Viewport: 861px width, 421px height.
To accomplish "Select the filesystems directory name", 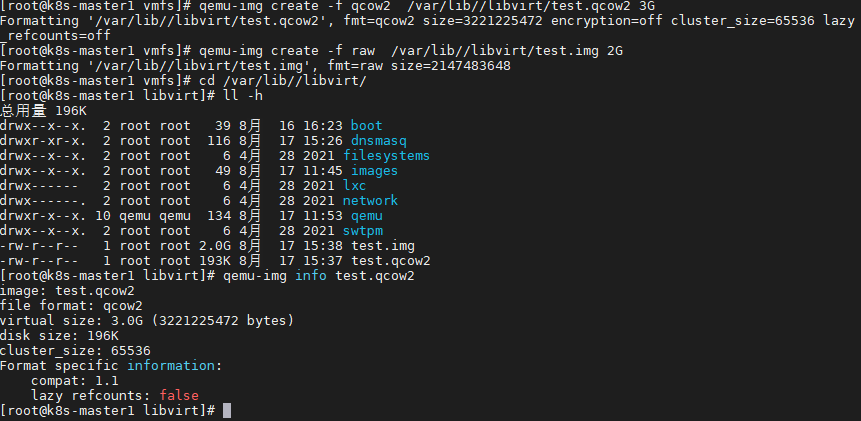I will pos(387,156).
